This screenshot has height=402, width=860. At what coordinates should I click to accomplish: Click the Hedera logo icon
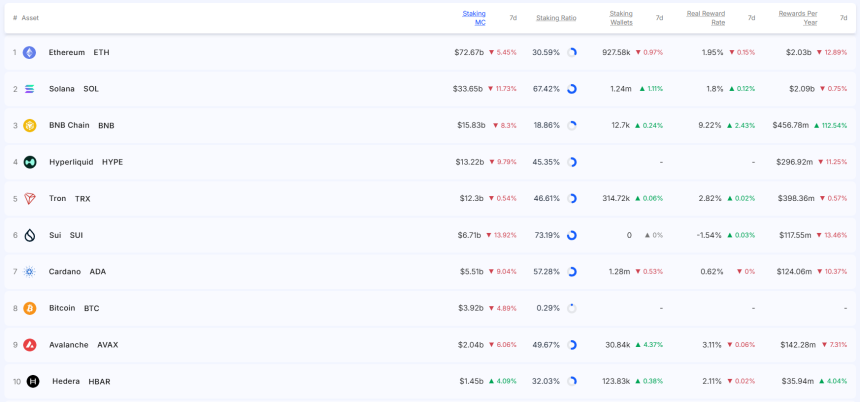(33, 381)
